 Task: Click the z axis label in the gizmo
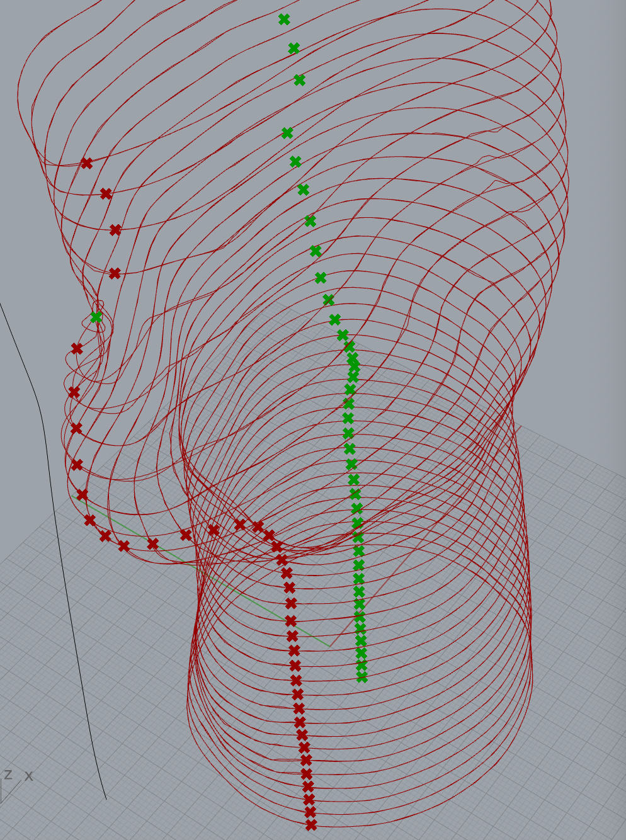(x=8, y=775)
